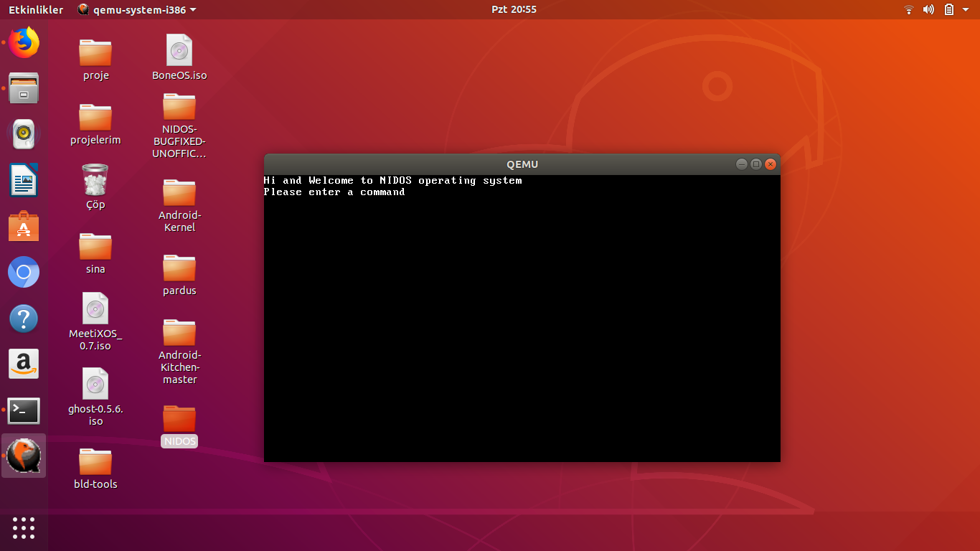Select the projelerim folder
The image size is (980, 551).
(x=95, y=124)
